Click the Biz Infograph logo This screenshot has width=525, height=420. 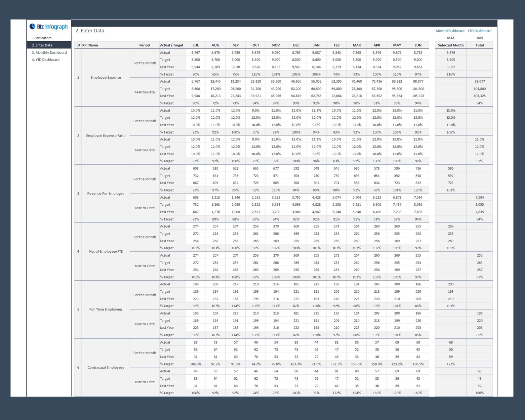tap(49, 27)
